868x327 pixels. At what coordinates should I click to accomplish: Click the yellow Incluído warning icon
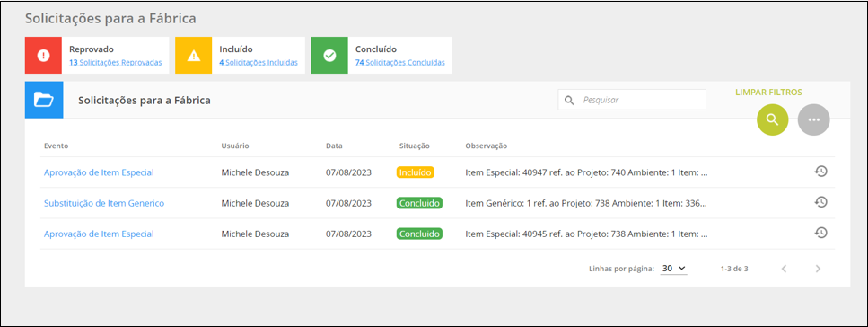[194, 56]
